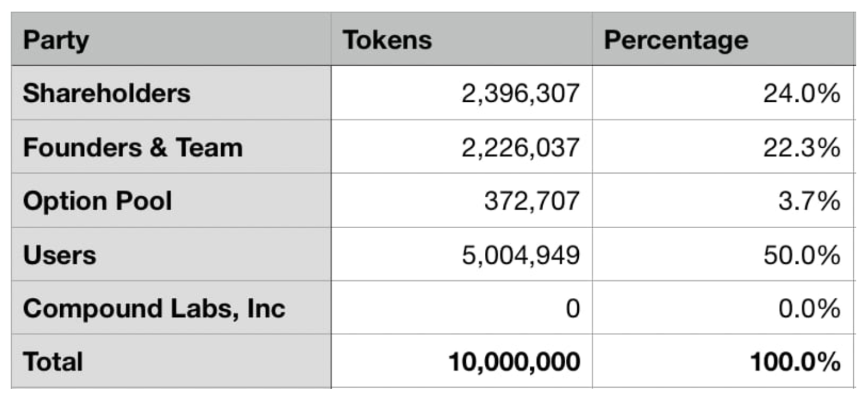This screenshot has height=406, width=868.
Task: Select the 24.0% percentage cell
Action: pos(723,93)
